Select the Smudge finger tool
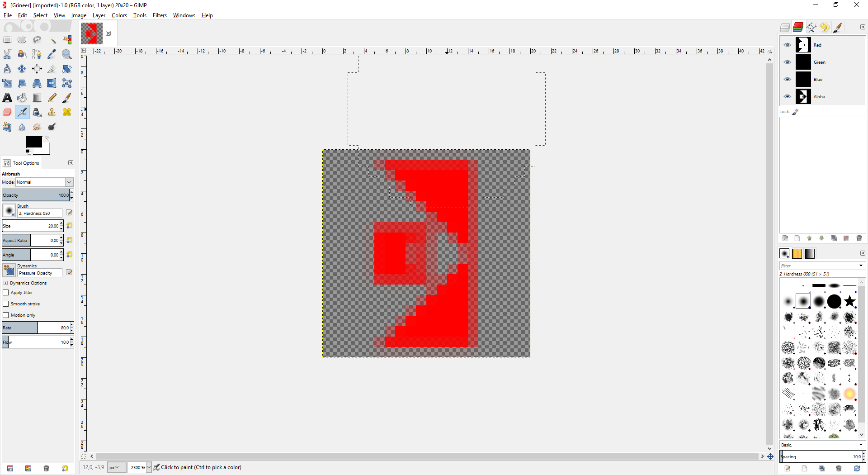The width and height of the screenshot is (868, 475). pos(37,127)
